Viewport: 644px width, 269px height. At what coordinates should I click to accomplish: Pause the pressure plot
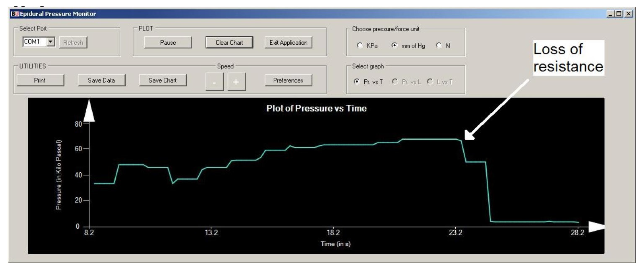168,43
